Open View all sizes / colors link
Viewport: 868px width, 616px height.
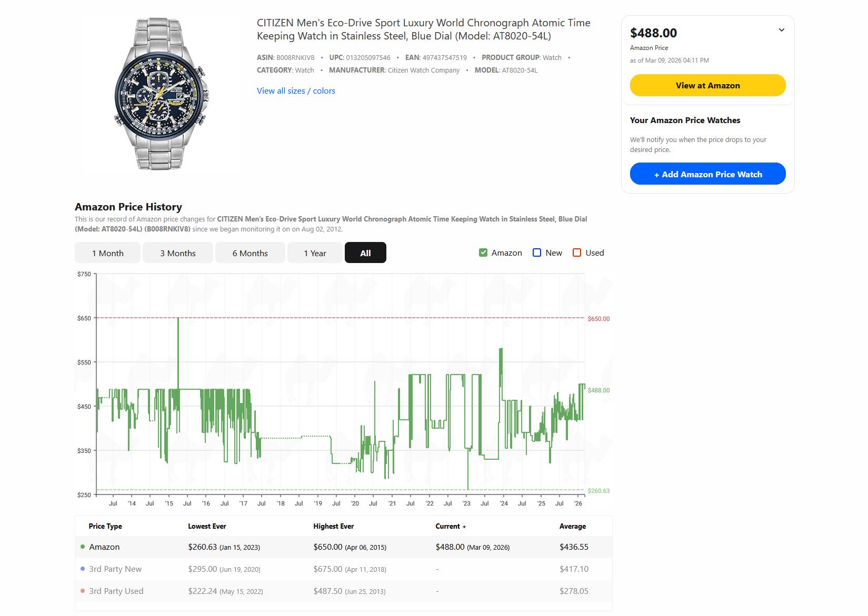point(296,91)
